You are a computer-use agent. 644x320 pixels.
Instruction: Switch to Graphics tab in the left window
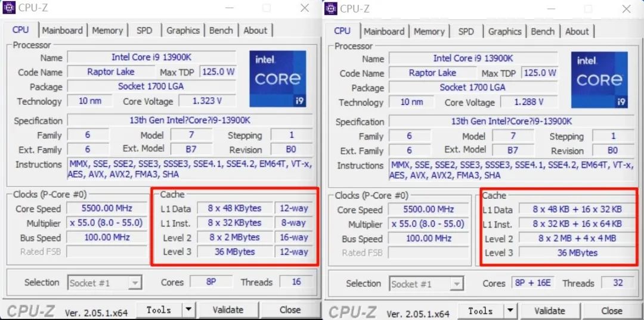point(183,30)
